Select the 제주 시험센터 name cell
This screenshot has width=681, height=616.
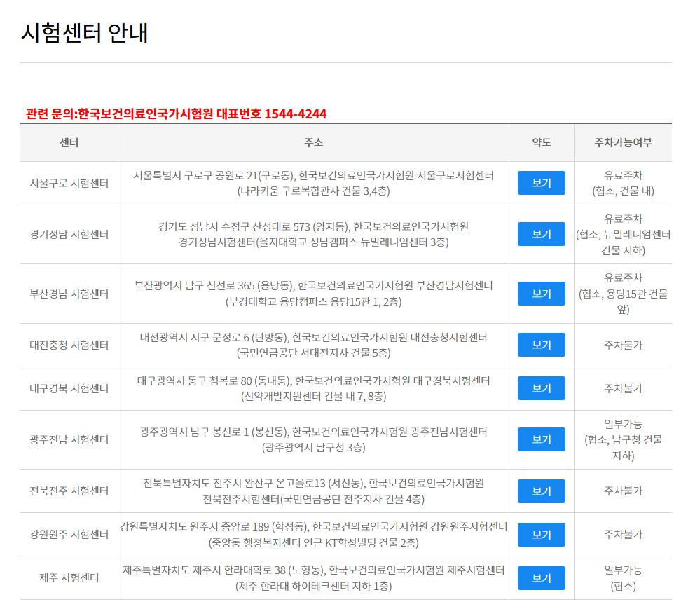pos(69,577)
